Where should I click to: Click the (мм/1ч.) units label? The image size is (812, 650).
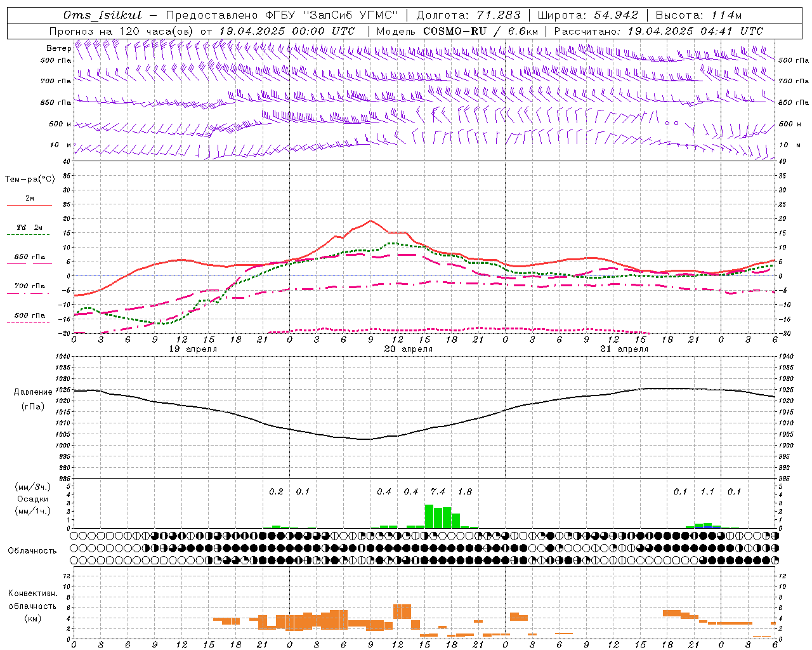(32, 510)
